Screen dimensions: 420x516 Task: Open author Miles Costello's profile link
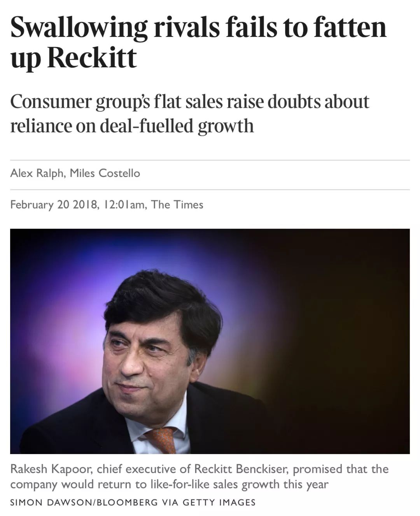tap(105, 173)
